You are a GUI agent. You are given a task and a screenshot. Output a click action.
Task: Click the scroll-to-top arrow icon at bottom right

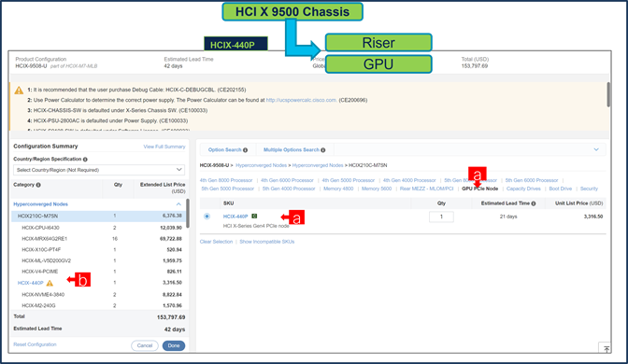click(x=607, y=349)
